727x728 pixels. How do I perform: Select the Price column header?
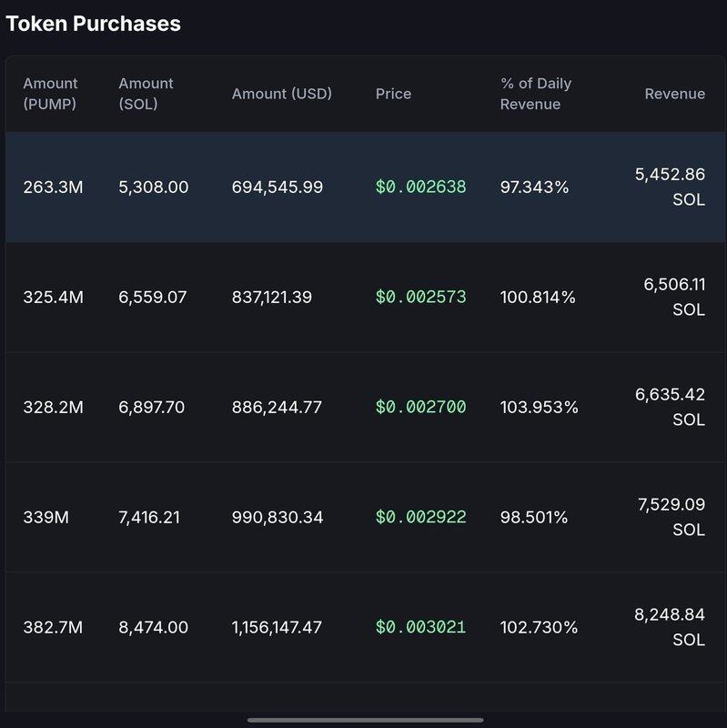(x=393, y=94)
